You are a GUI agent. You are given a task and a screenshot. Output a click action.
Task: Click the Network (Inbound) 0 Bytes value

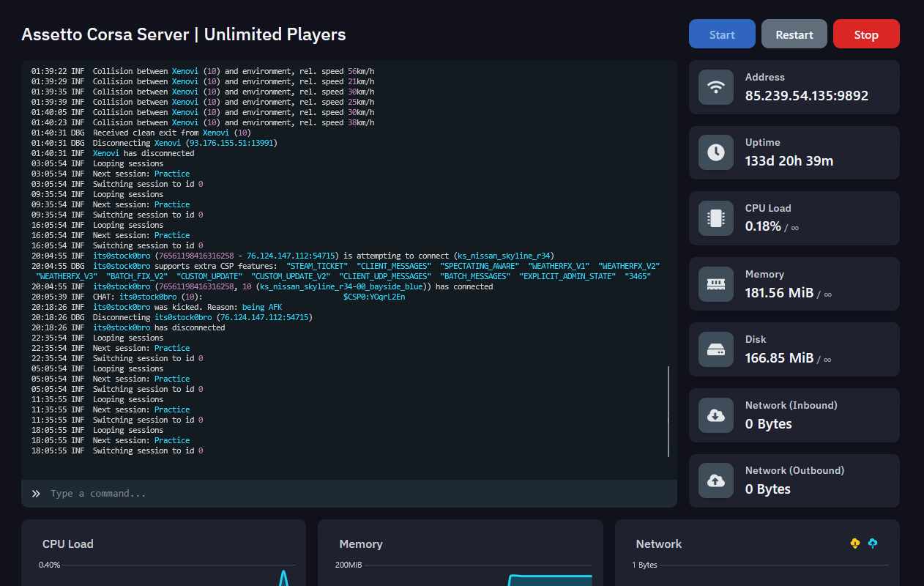click(769, 423)
